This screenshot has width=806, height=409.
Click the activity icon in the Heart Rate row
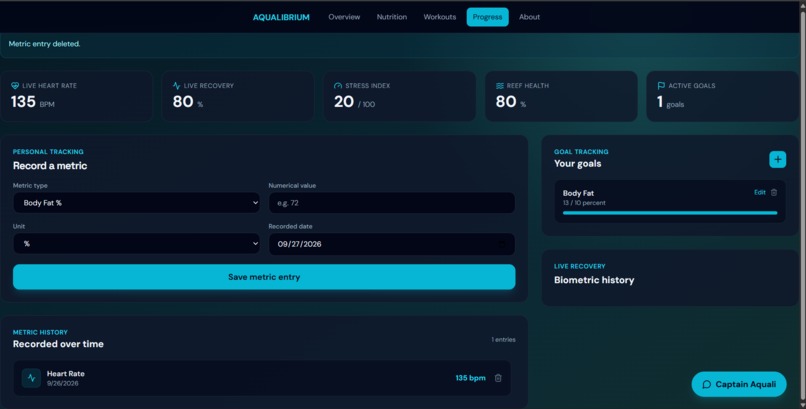tap(31, 378)
